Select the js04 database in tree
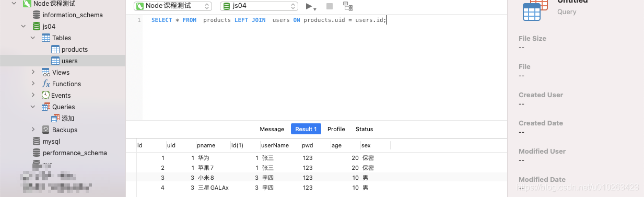The image size is (644, 197). tap(49, 27)
